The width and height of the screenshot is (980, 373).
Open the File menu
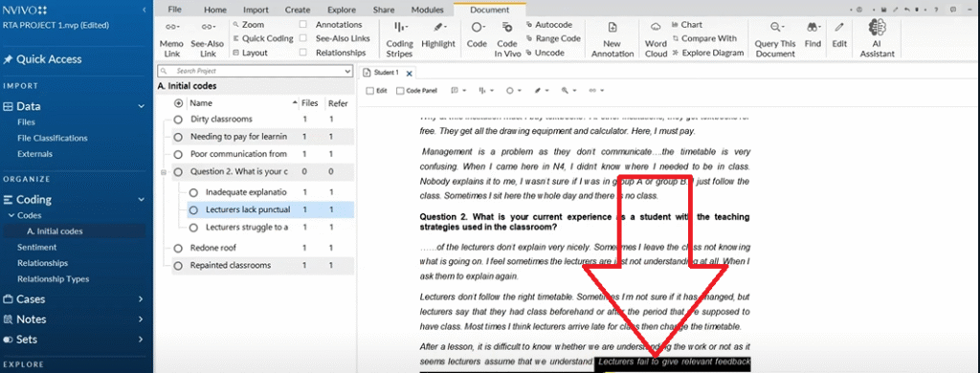(x=175, y=10)
